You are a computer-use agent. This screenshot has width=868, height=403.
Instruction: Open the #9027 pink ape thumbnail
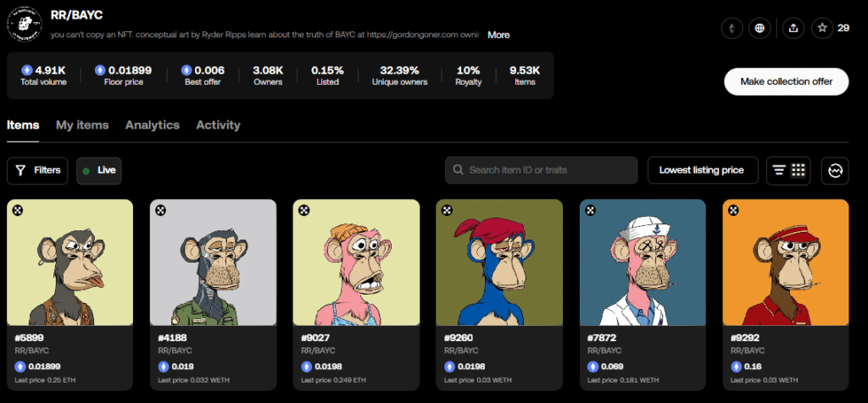pos(356,262)
